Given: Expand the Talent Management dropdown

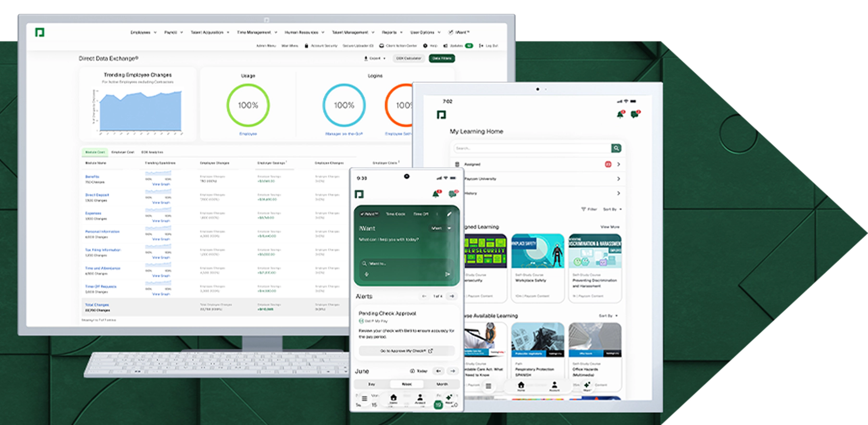Looking at the screenshot, I should tap(353, 33).
